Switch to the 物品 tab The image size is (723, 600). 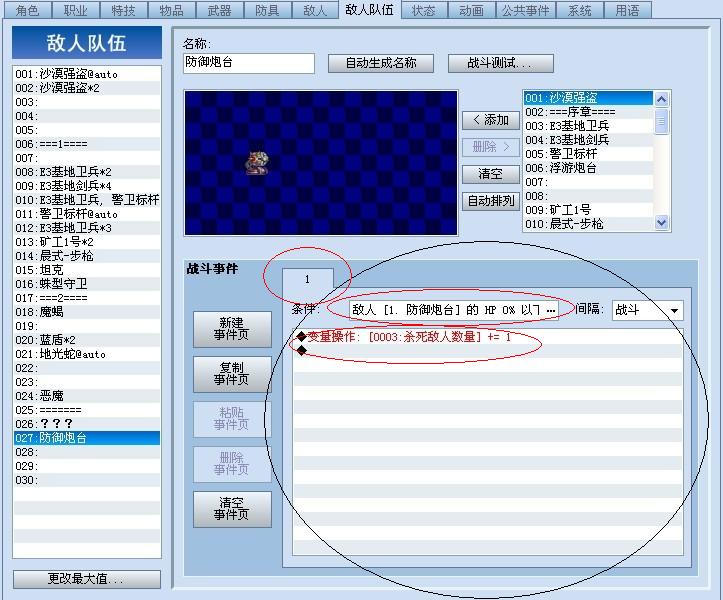(172, 10)
